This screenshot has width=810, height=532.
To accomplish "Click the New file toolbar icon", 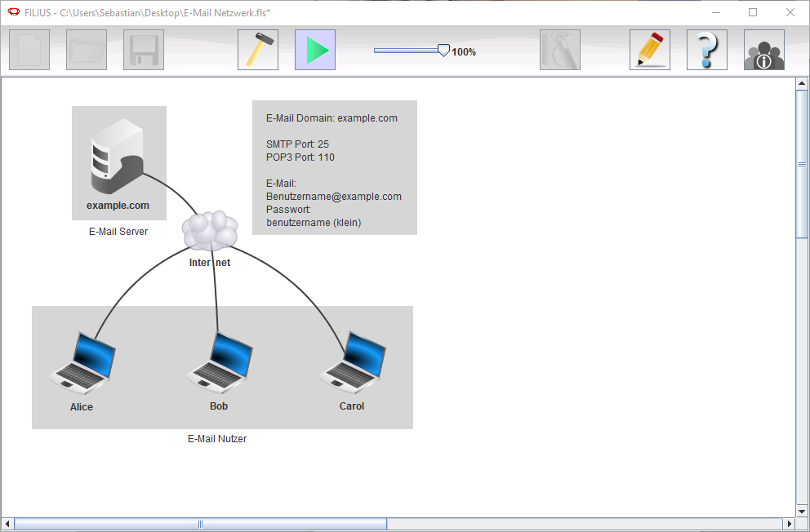I will pyautogui.click(x=29, y=50).
